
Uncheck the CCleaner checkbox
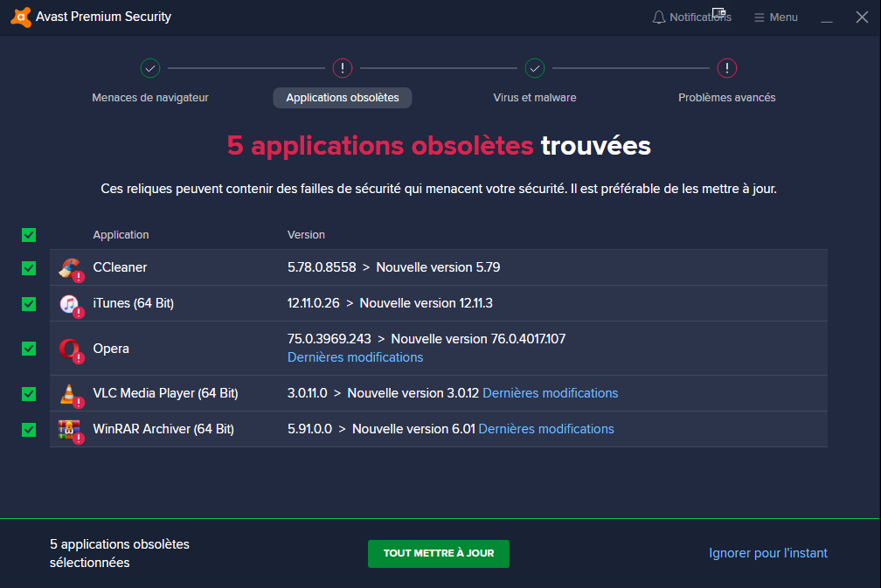[29, 268]
